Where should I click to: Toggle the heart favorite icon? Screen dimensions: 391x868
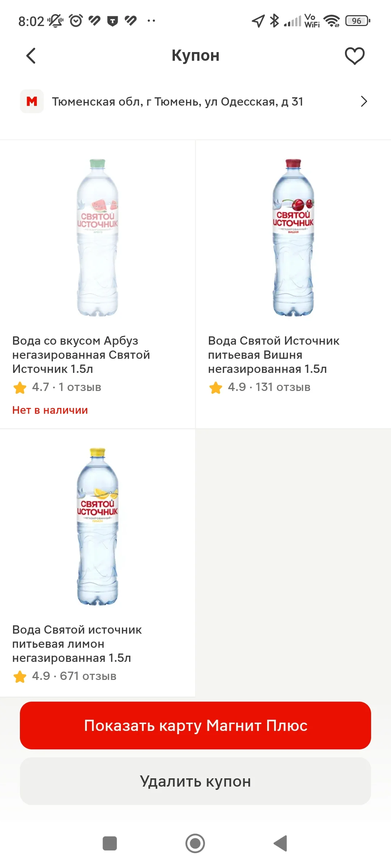[x=354, y=56]
